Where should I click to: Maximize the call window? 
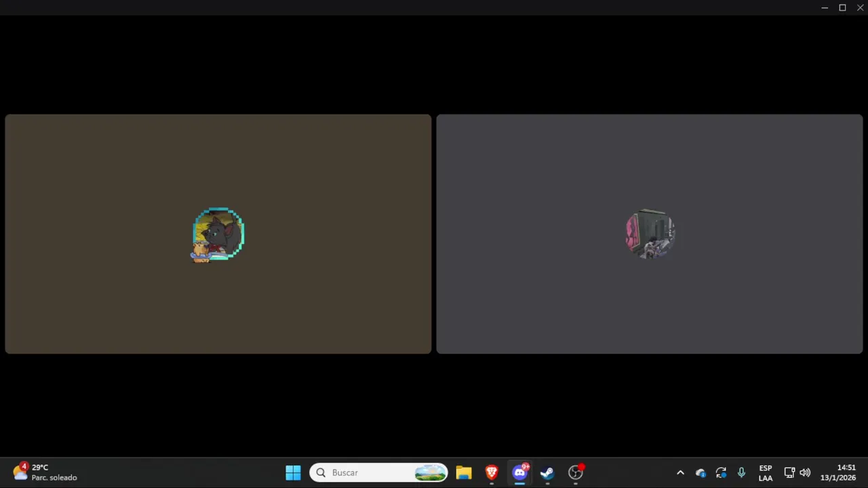pos(842,7)
